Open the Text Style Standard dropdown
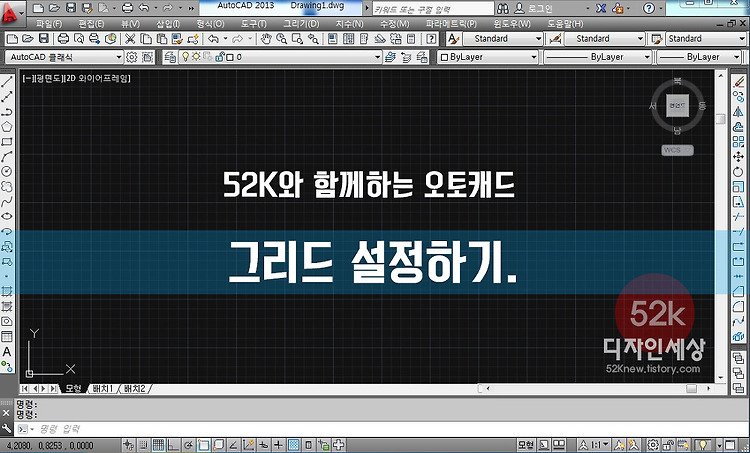Screen dimensions: 750x453 [x=502, y=39]
